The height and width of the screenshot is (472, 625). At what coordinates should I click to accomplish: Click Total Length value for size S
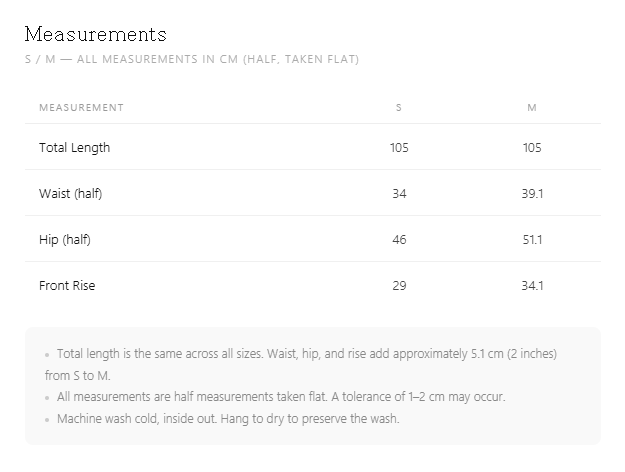[399, 148]
